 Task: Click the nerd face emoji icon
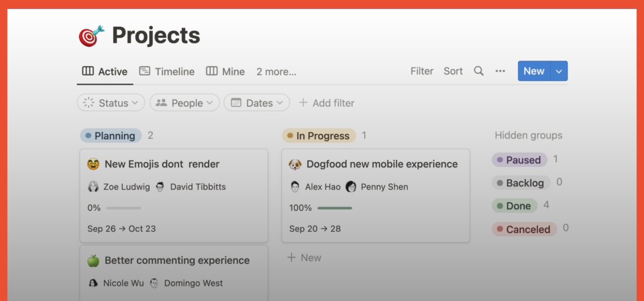94,164
